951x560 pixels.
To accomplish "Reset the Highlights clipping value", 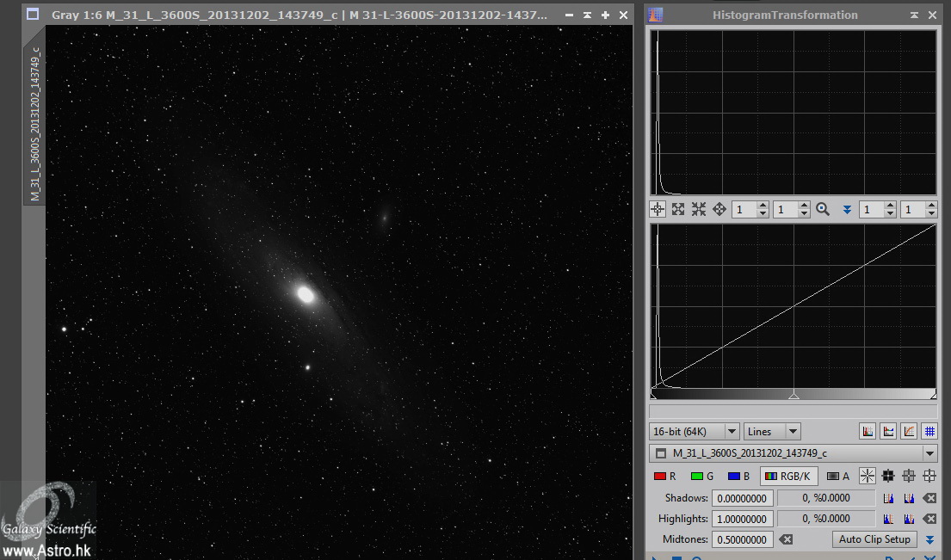I will click(929, 519).
